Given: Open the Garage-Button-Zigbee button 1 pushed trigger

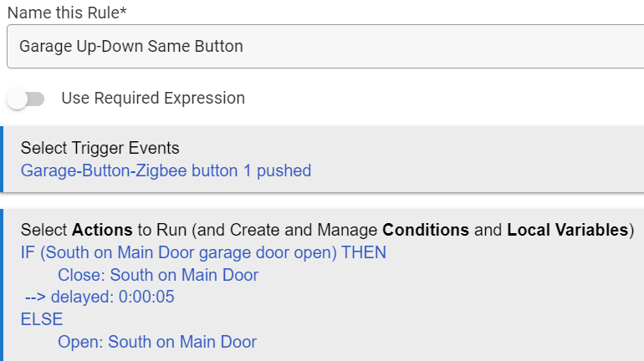Looking at the screenshot, I should (x=166, y=171).
